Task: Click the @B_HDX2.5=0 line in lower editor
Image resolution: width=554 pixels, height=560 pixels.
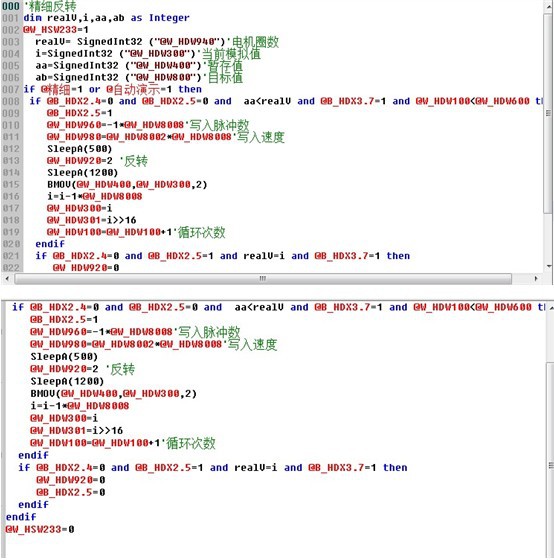Action: [x=71, y=492]
